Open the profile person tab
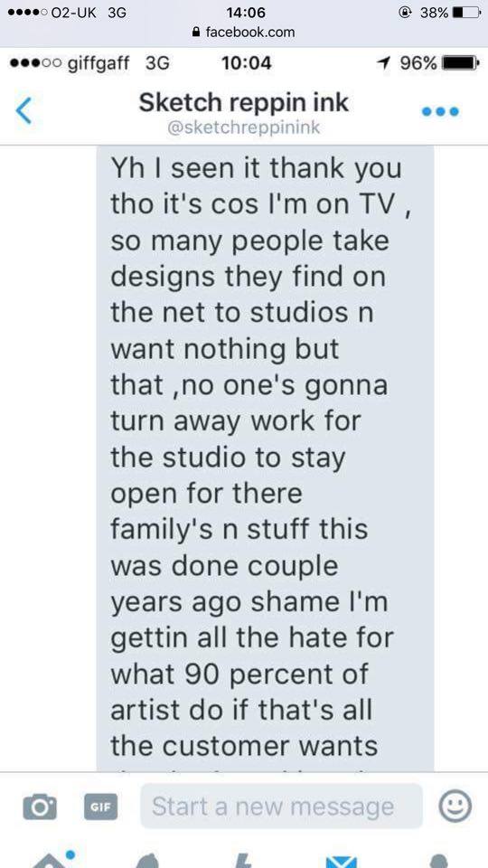488x868 pixels. point(439,861)
